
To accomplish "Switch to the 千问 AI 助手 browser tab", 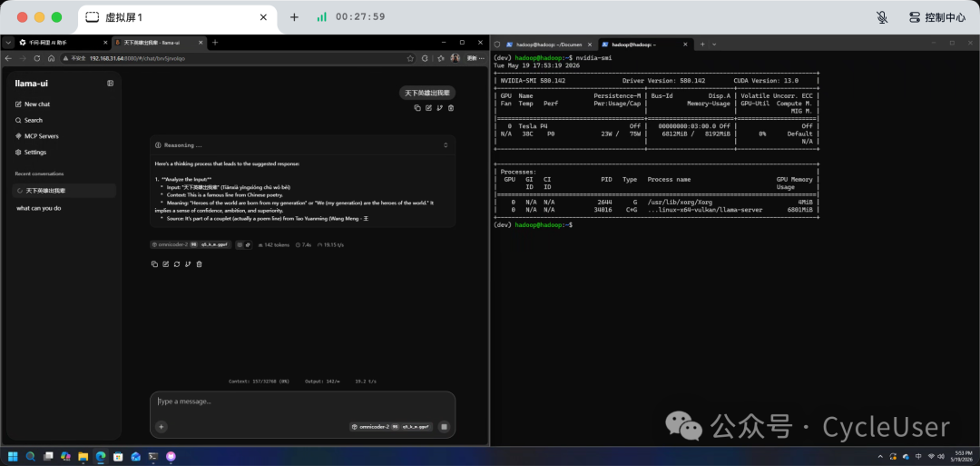I will (62, 43).
